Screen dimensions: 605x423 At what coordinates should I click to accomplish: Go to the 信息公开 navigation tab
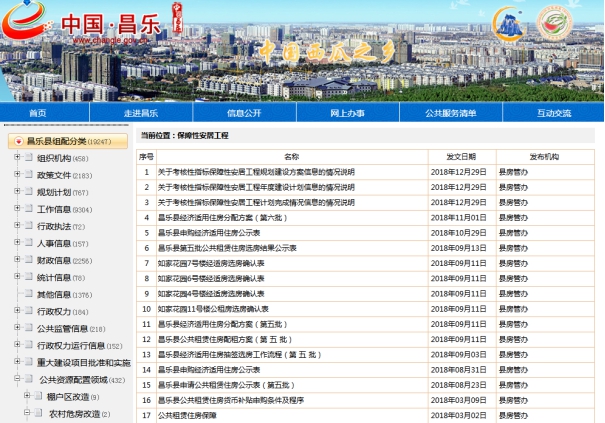click(x=243, y=113)
